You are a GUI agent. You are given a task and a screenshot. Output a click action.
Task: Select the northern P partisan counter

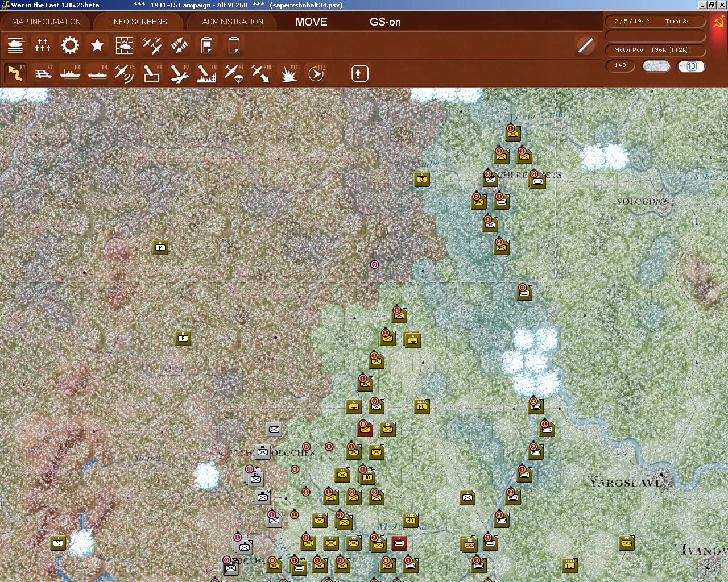[160, 247]
